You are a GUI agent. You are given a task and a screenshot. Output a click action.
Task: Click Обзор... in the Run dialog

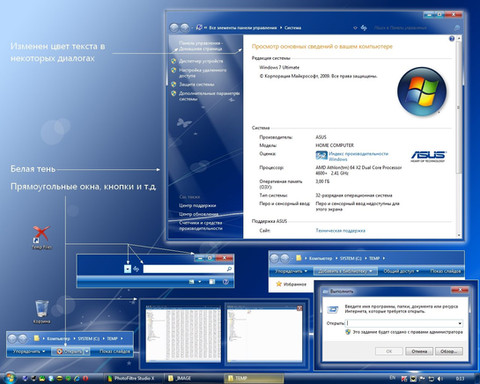tap(449, 351)
